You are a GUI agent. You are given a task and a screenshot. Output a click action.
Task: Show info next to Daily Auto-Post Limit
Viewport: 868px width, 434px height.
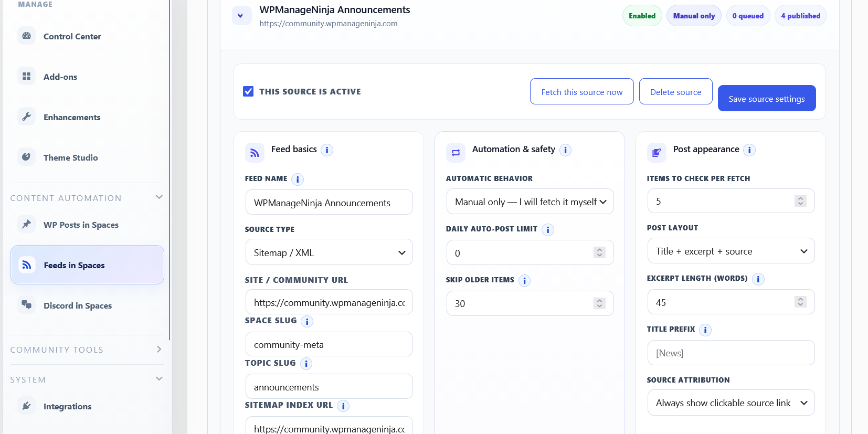pyautogui.click(x=547, y=230)
